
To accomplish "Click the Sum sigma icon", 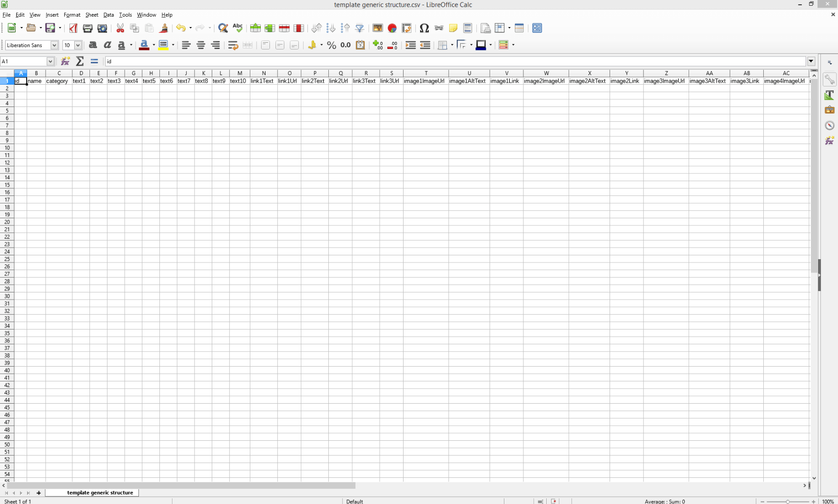I will pyautogui.click(x=80, y=61).
